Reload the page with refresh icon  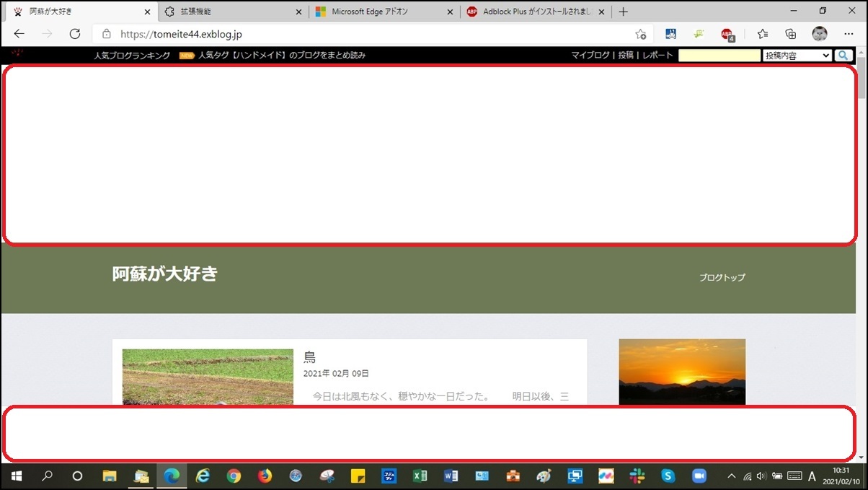[x=74, y=33]
